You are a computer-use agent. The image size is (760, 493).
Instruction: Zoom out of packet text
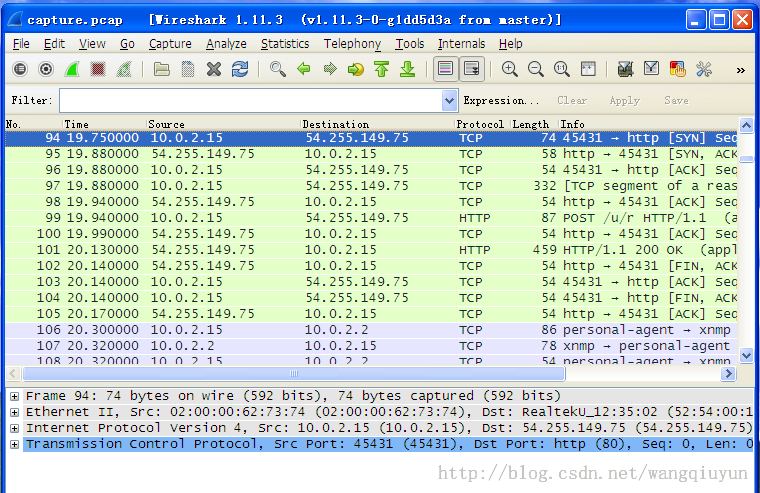(x=536, y=69)
